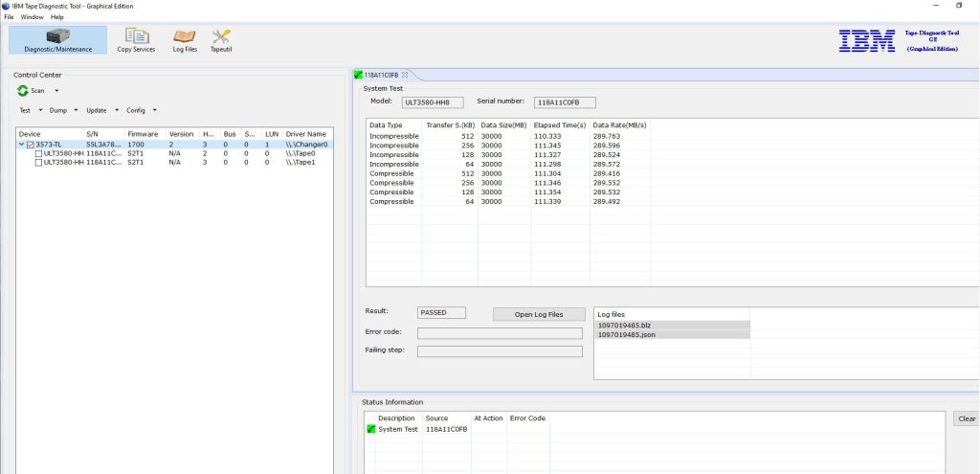Click the Error code field
This screenshot has height=474, width=980.
click(500, 333)
